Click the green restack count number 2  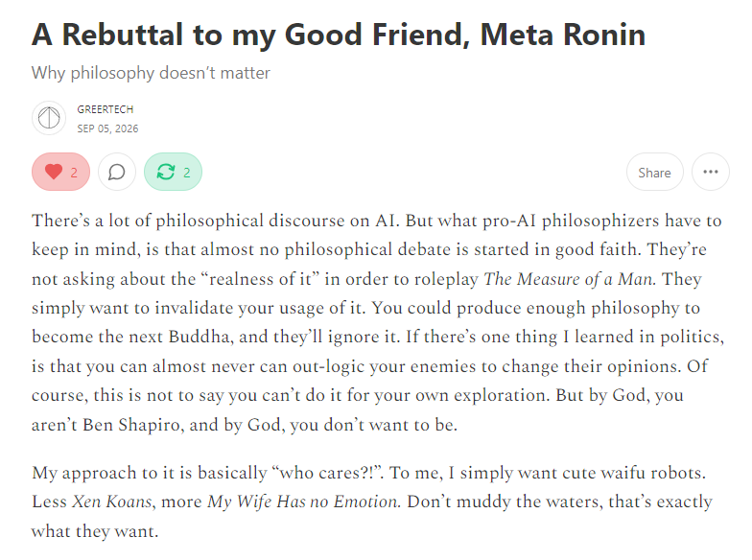pos(186,173)
